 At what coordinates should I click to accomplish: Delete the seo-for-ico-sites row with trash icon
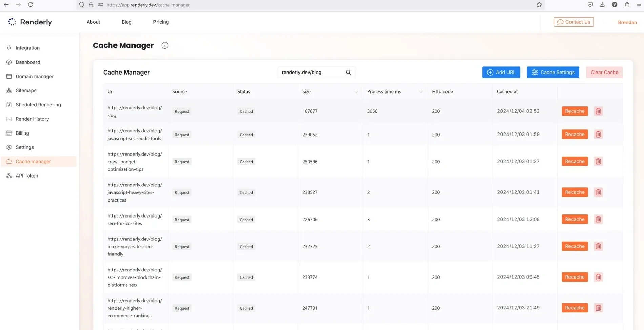598,219
